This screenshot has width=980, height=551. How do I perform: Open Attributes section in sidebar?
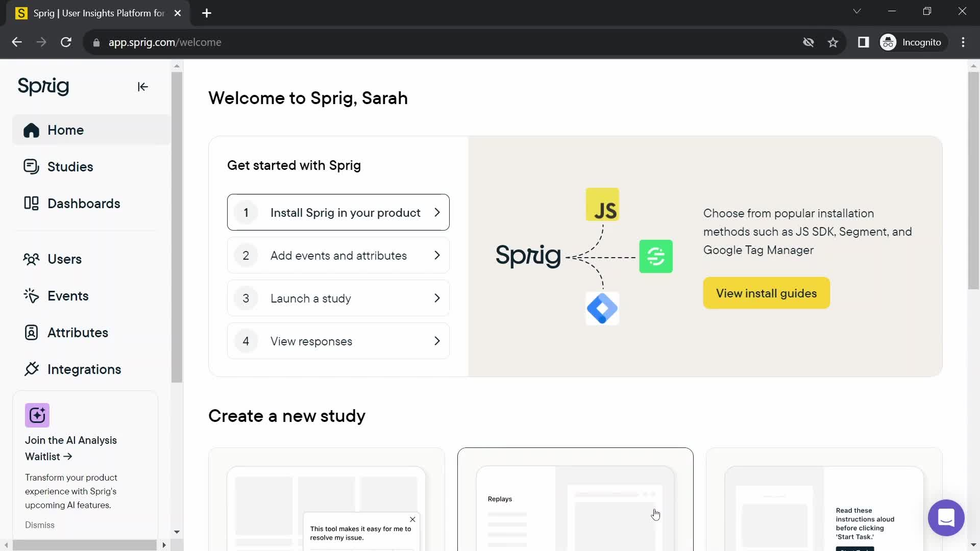[78, 332]
